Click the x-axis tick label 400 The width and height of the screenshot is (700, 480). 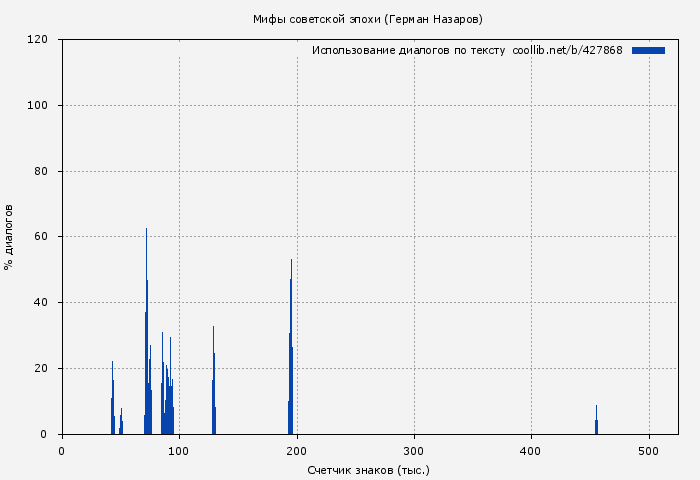531,450
